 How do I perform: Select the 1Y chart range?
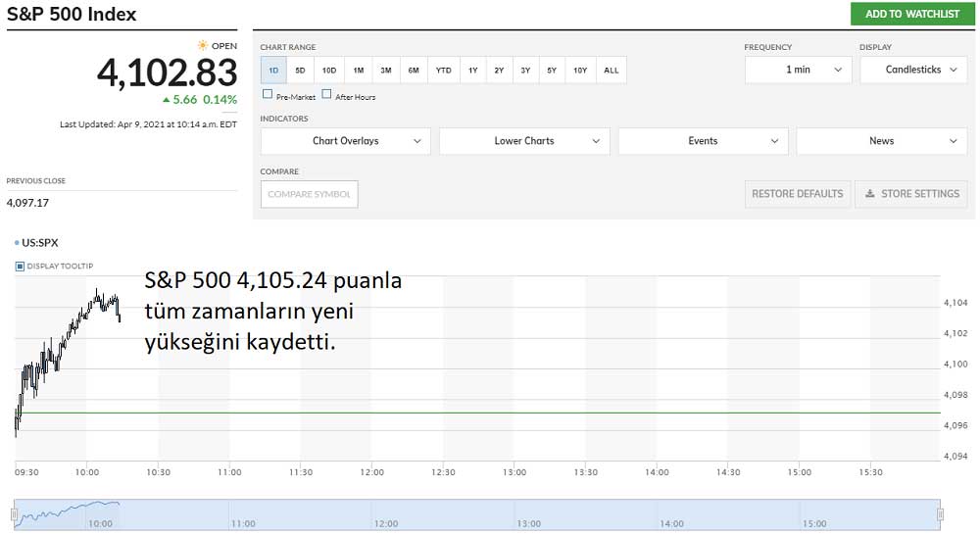[x=472, y=70]
